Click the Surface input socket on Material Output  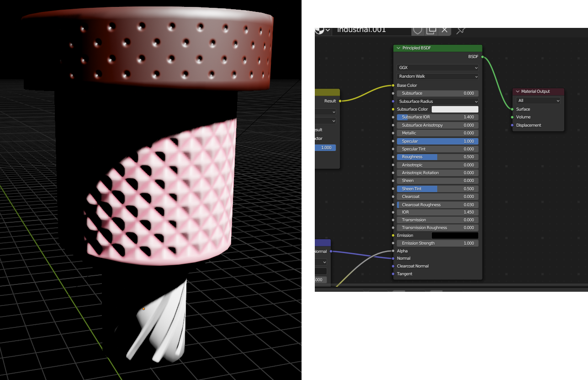click(x=512, y=109)
